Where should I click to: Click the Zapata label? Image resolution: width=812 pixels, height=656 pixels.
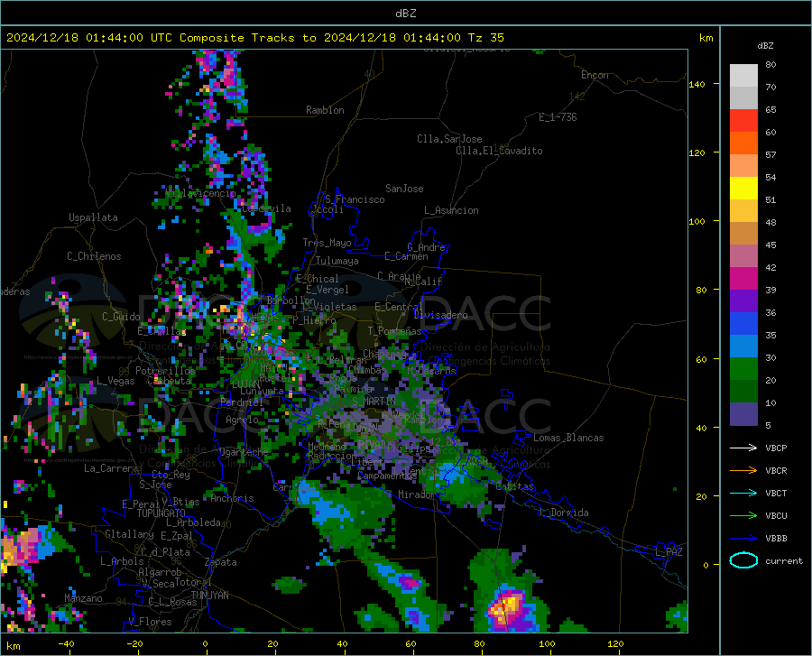221,562
